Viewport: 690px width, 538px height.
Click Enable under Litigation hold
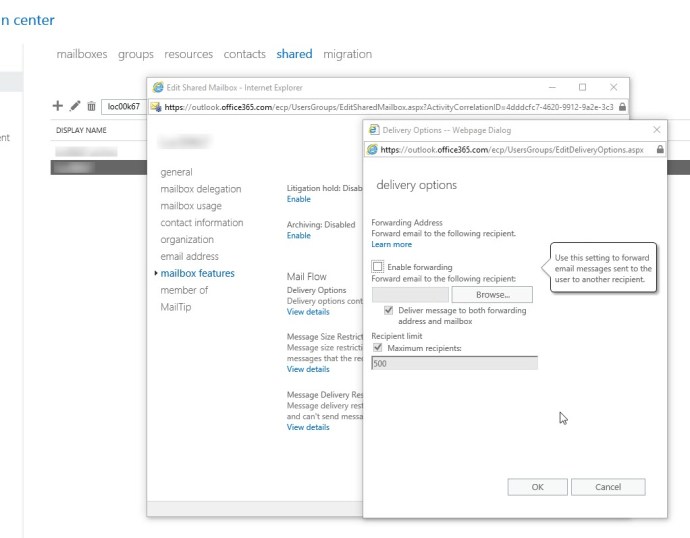(298, 199)
